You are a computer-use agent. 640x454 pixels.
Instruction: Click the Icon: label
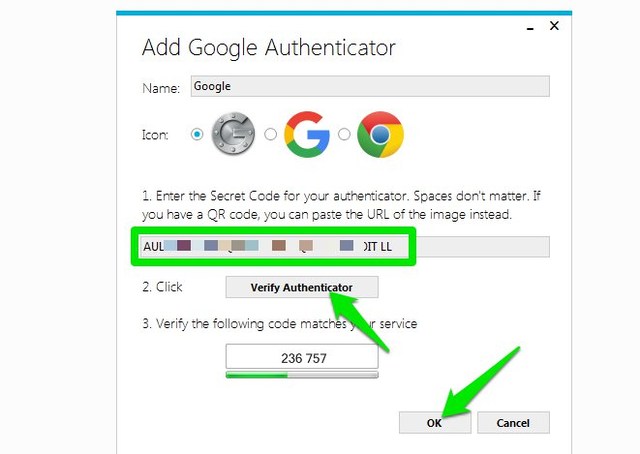click(x=155, y=135)
